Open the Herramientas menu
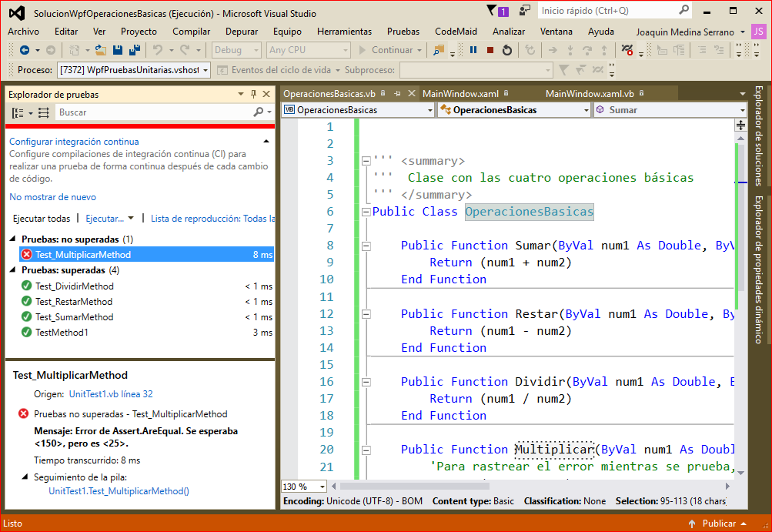The image size is (772, 532). pyautogui.click(x=344, y=32)
